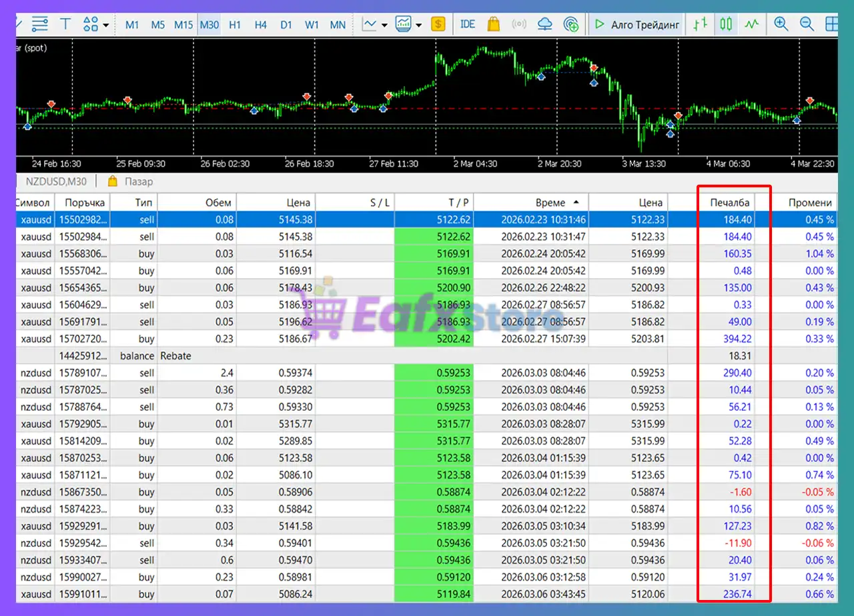
Task: Switch chart to bar chart mode
Action: pyautogui.click(x=700, y=24)
